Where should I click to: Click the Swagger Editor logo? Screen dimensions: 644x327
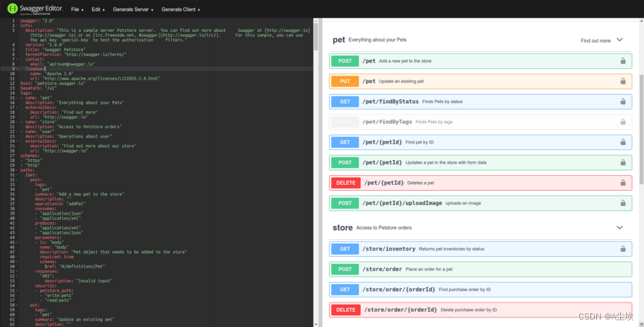click(35, 9)
